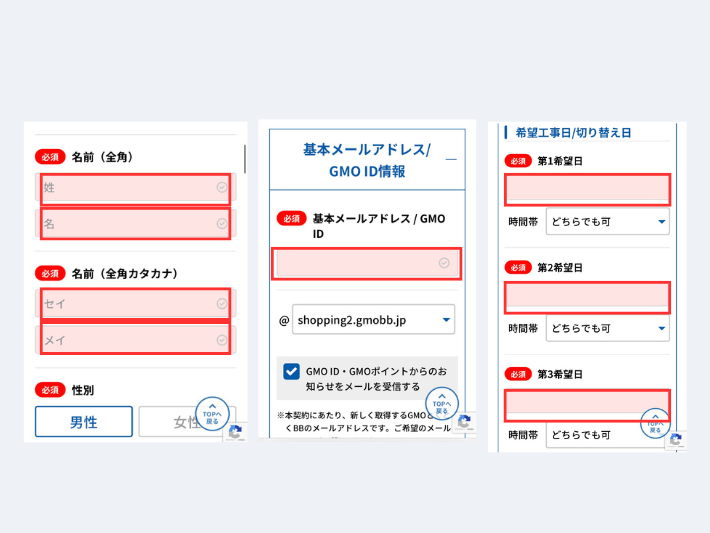Viewport: 710px width, 533px height.
Task: Open 時間帯 dropdown under 第2希望日
Action: [608, 328]
